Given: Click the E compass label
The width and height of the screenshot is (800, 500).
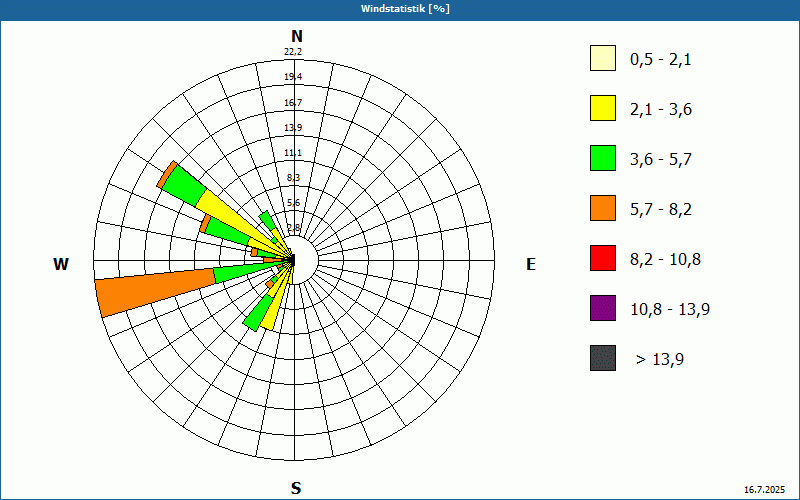Looking at the screenshot, I should pyautogui.click(x=531, y=264).
